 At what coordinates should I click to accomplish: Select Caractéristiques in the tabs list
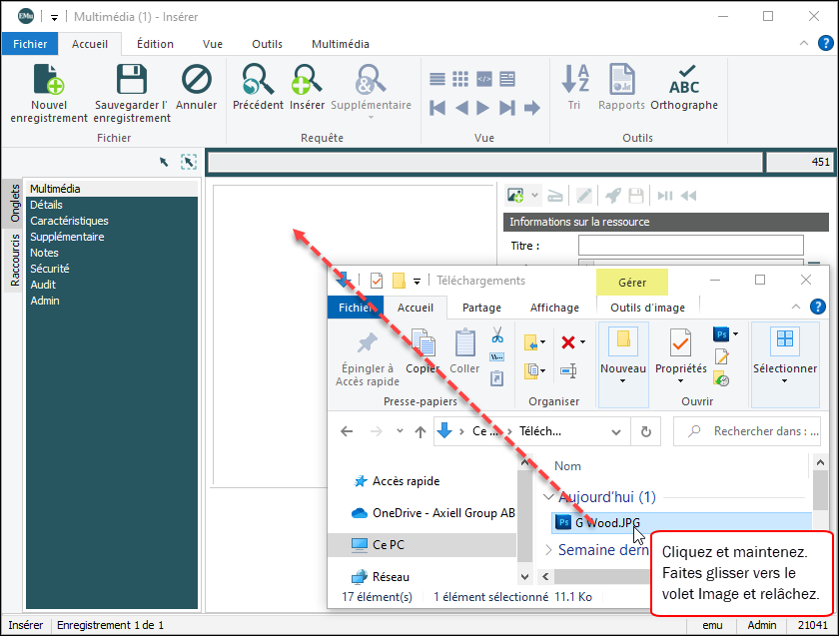pyautogui.click(x=69, y=221)
